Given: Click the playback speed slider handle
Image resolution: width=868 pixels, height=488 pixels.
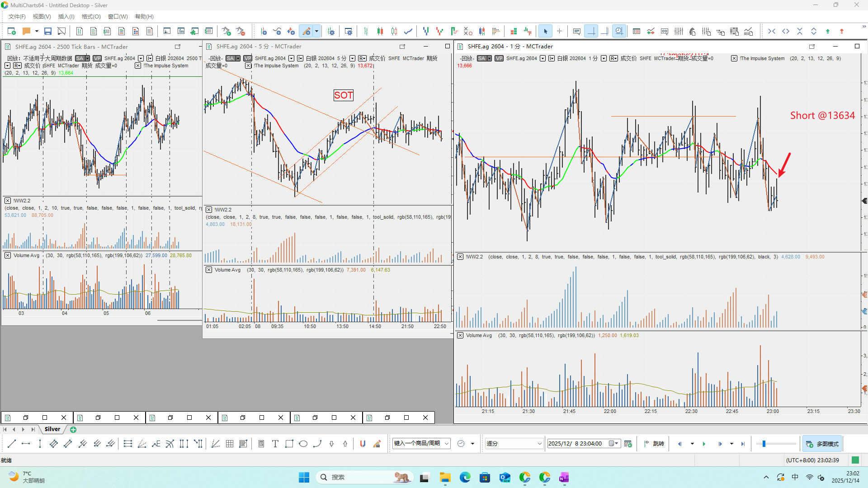Looking at the screenshot, I should (x=764, y=444).
